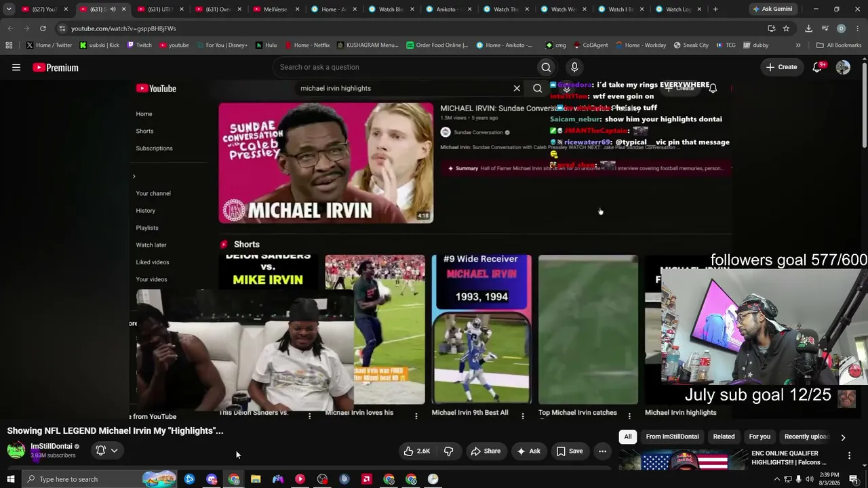Screen dimensions: 868x488
Task: Click the YouTube search magnifier button
Action: (546, 67)
